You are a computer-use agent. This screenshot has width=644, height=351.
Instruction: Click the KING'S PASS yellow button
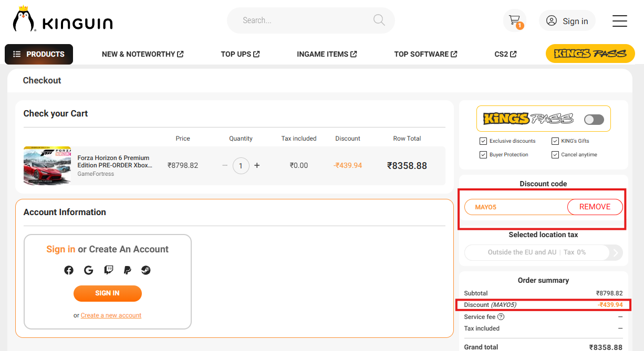(x=590, y=54)
